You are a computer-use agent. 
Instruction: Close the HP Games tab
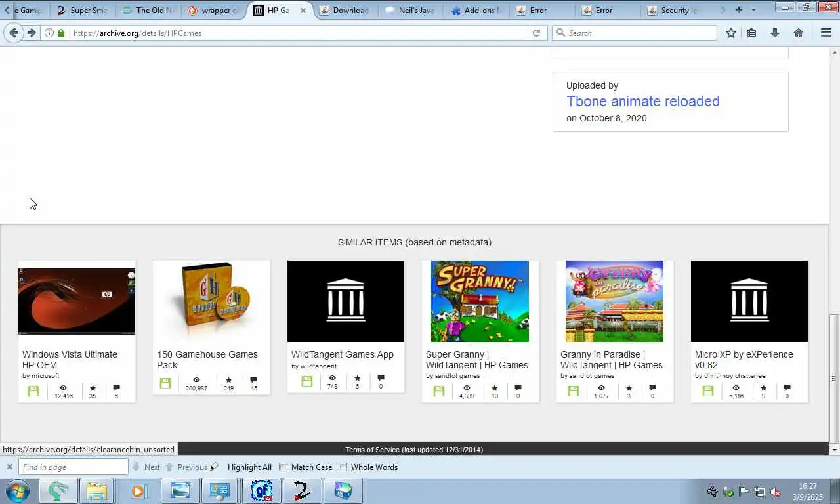pos(303,10)
